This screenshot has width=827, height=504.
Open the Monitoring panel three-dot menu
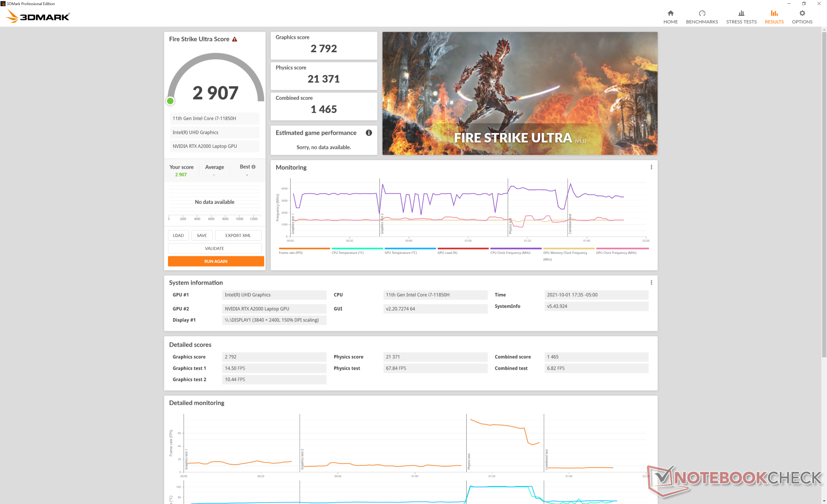click(x=652, y=167)
